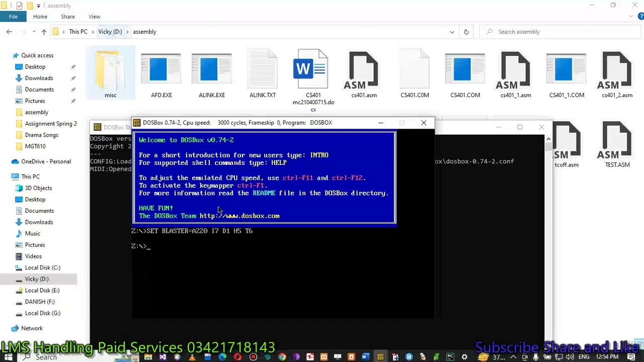Open Microsoft Edge from the taskbar
Viewport: 644px width, 362px height.
click(x=223, y=357)
